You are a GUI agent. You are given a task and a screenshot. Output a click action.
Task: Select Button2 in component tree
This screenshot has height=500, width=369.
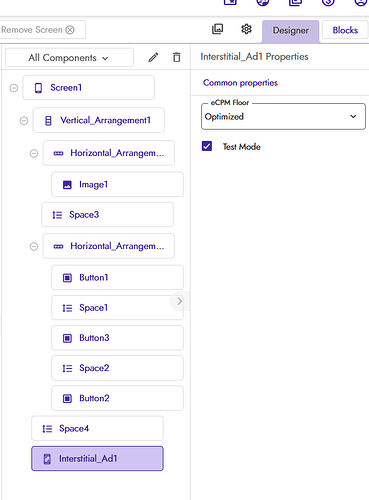coord(117,398)
